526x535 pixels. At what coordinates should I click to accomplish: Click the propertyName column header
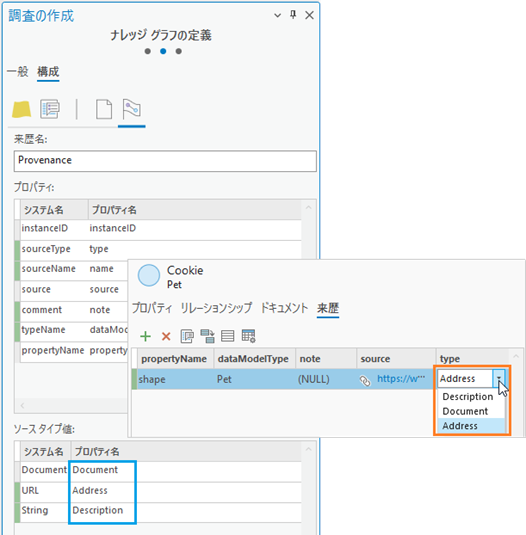coord(176,359)
